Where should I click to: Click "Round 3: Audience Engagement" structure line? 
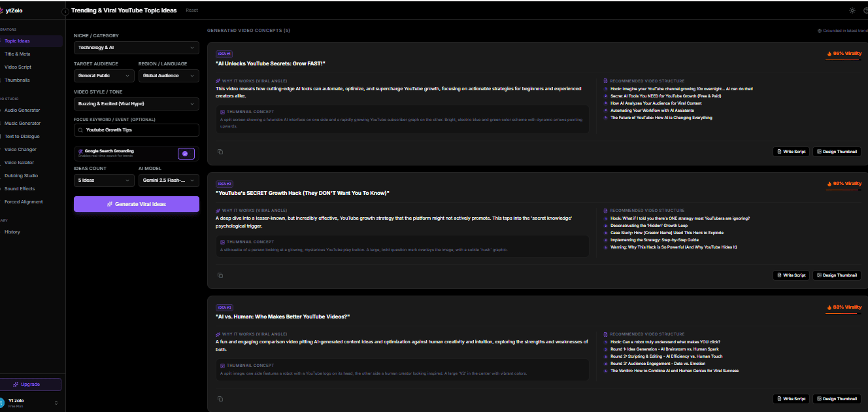click(x=658, y=363)
